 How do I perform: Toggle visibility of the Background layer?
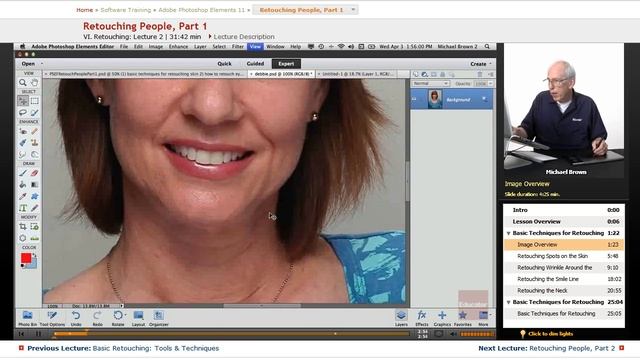(415, 99)
